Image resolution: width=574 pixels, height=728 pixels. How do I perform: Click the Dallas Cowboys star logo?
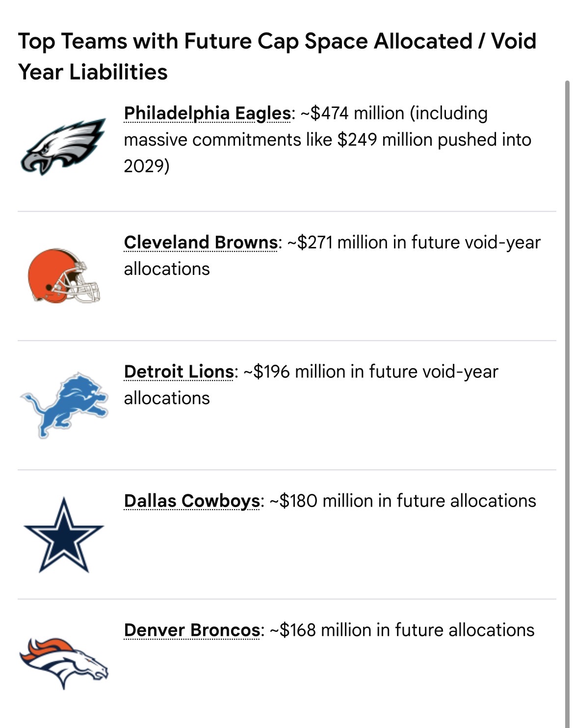click(64, 535)
